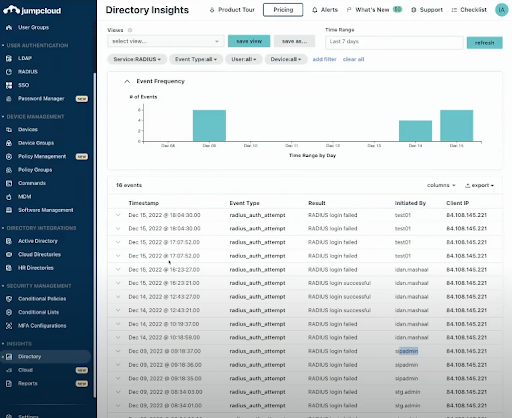Click the Dec 15 chart bar
This screenshot has height=418, width=512.
(456, 126)
